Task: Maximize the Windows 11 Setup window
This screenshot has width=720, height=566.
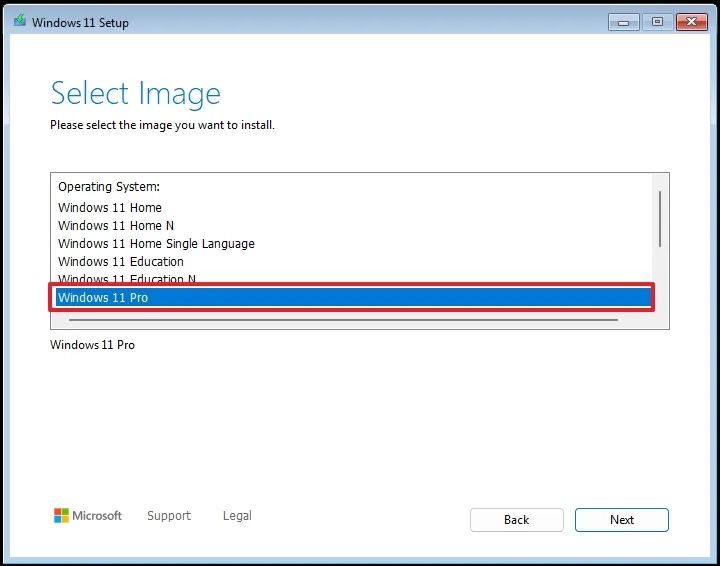Action: coord(657,21)
